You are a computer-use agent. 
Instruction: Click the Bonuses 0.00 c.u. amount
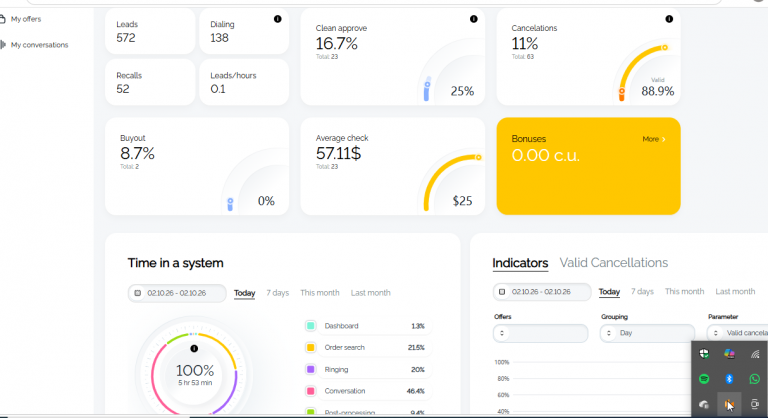coord(546,156)
